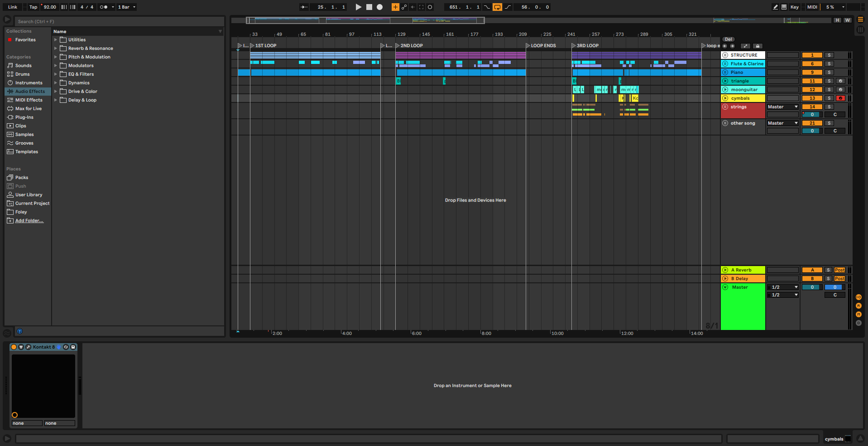This screenshot has width=868, height=446.
Task: Start playback with the Play button
Action: pos(358,7)
